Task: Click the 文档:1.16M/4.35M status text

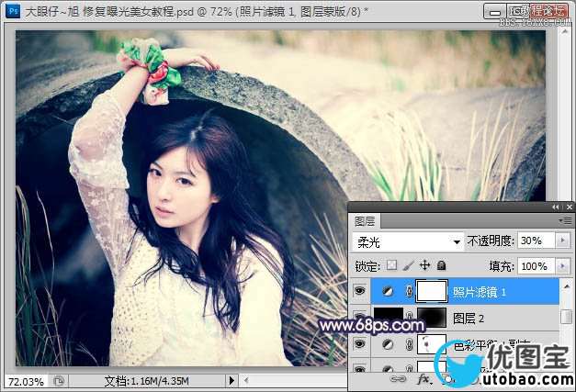Action: pyautogui.click(x=147, y=381)
